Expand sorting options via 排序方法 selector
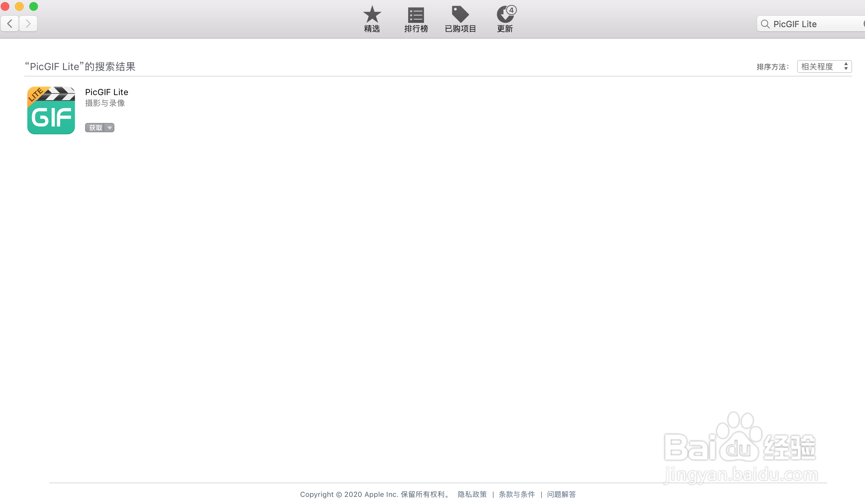 824,66
